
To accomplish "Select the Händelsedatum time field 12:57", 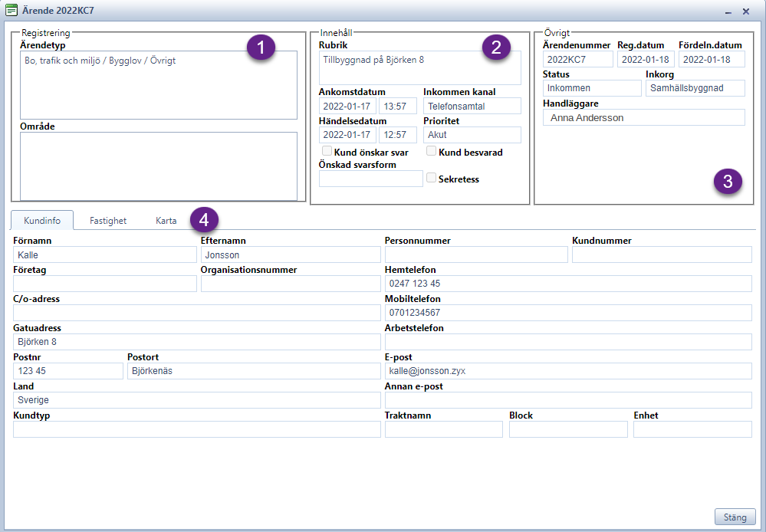I will pos(398,135).
